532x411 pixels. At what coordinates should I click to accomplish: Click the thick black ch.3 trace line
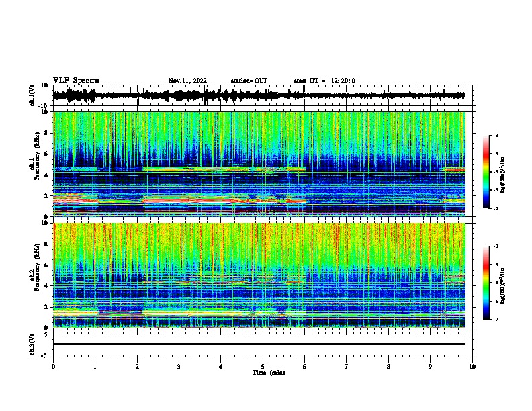259,344
